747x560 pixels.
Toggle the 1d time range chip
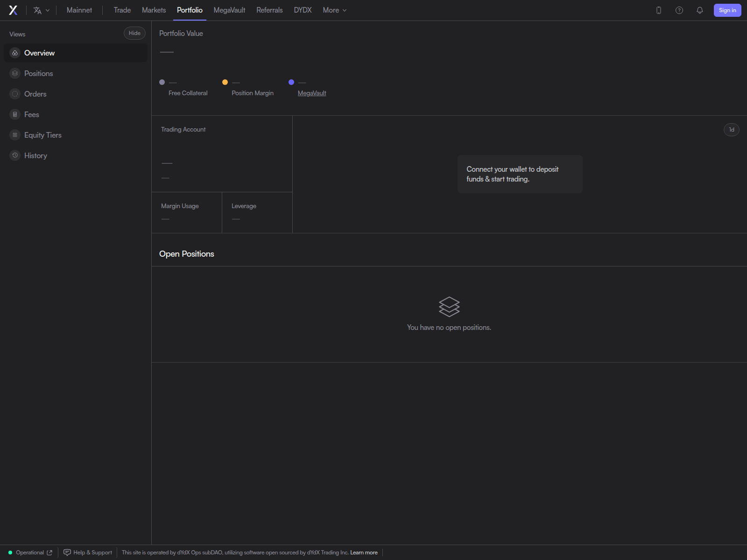731,130
